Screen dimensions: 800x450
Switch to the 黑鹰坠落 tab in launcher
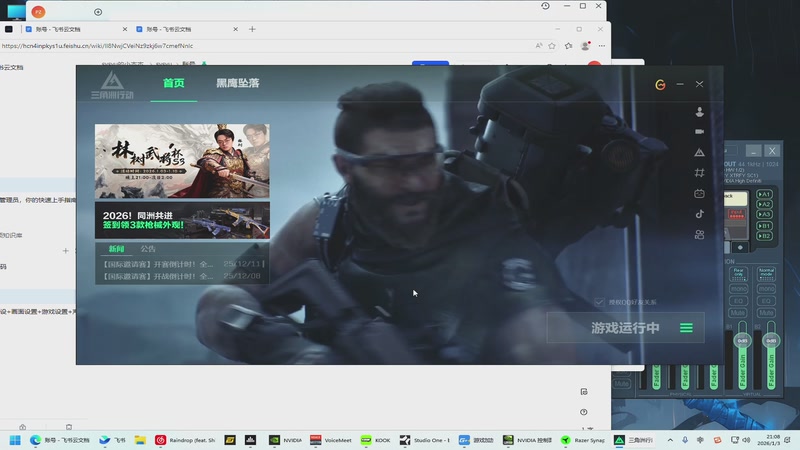pyautogui.click(x=238, y=83)
